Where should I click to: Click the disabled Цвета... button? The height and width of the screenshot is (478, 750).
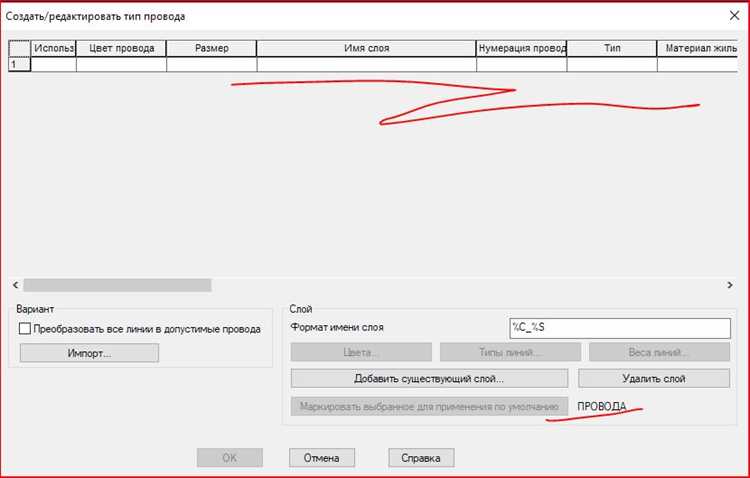pos(361,352)
